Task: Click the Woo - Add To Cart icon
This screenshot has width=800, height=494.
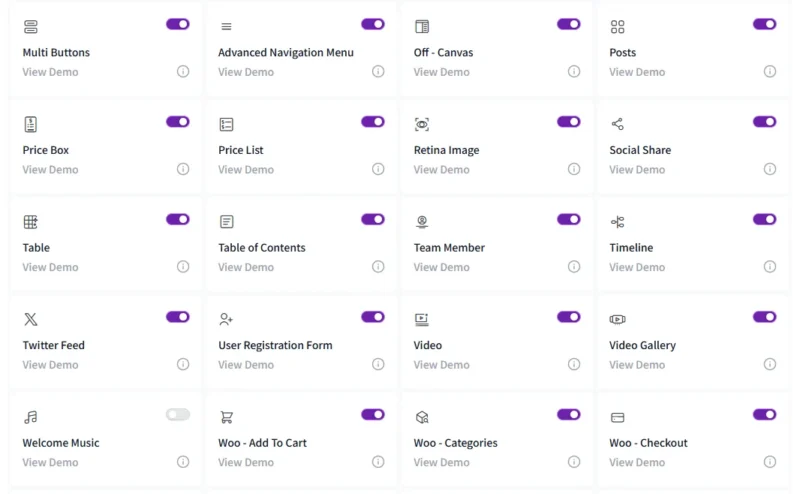Action: [227, 417]
